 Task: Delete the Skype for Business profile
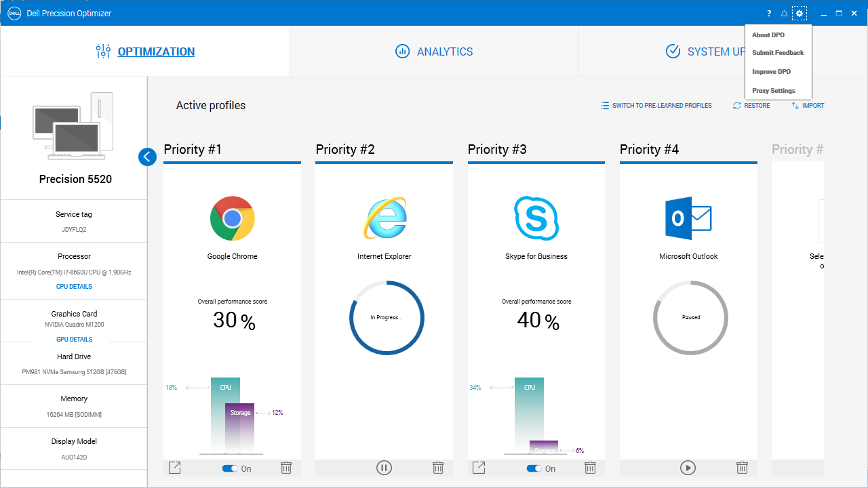tap(590, 468)
